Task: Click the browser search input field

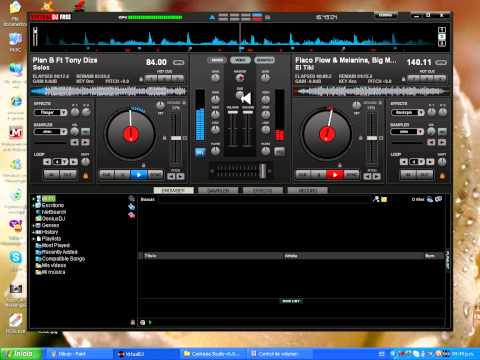Action: coord(263,200)
